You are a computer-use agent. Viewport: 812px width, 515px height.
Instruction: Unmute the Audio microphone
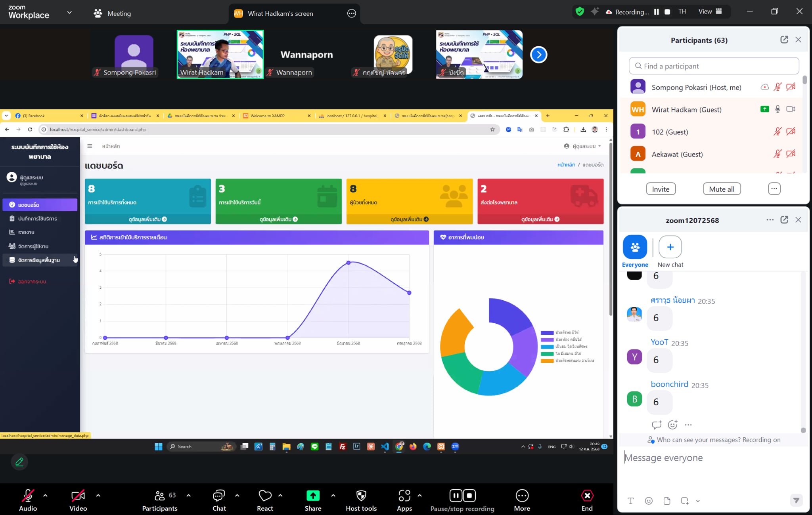[x=28, y=496]
